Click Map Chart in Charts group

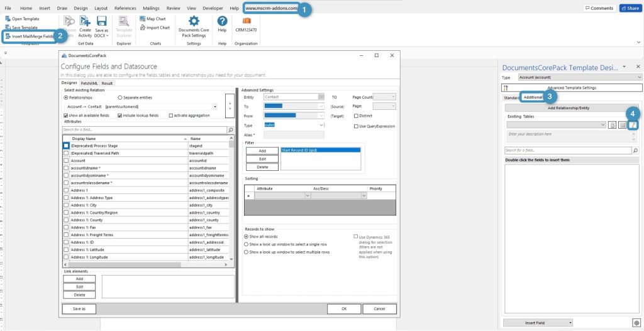click(x=153, y=19)
